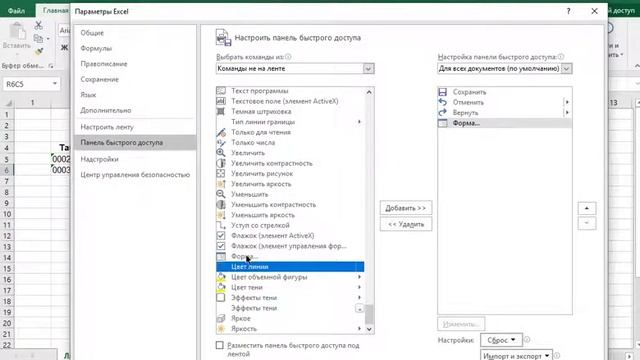The height and width of the screenshot is (360, 640).
Task: Open the Excel Name Box dropdown arrow
Action: click(x=55, y=84)
